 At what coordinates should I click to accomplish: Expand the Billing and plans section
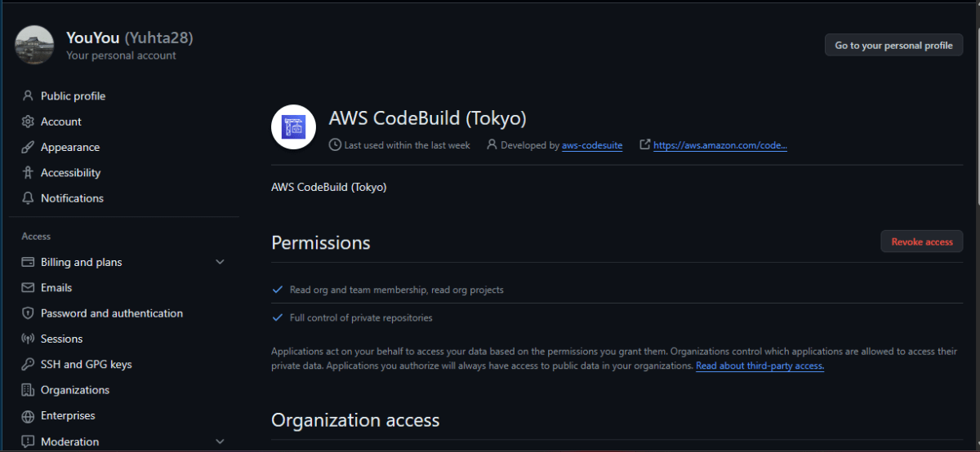(x=219, y=262)
